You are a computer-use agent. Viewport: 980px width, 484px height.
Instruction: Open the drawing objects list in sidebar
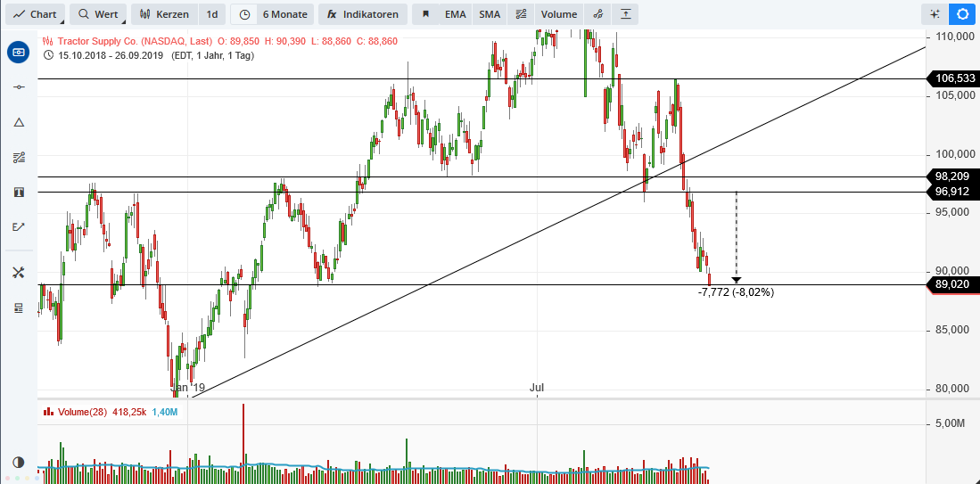click(x=19, y=157)
